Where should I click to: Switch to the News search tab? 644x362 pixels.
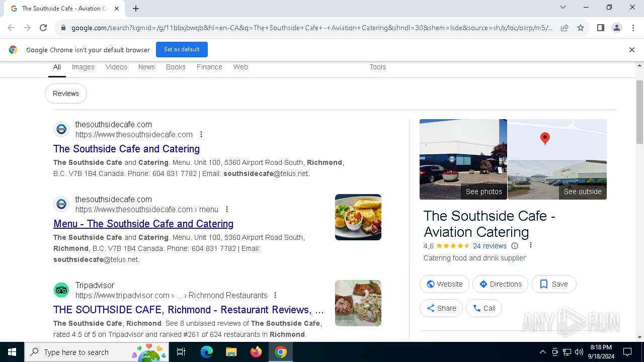146,67
